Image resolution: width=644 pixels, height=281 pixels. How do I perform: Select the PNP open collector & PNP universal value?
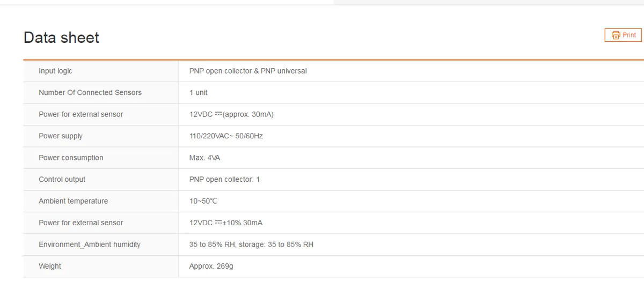tap(248, 71)
